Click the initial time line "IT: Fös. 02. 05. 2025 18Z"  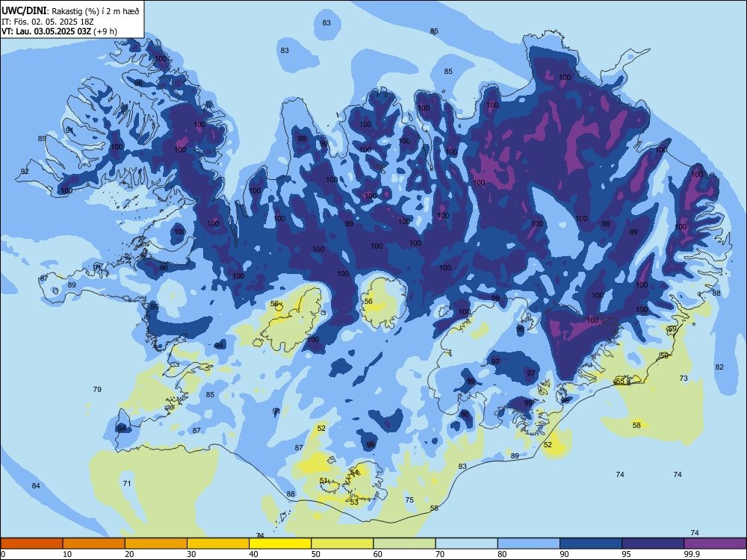pos(48,22)
